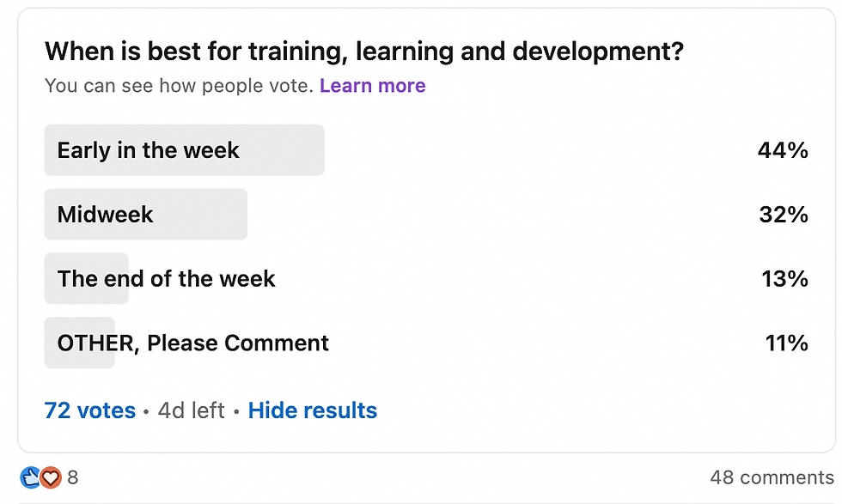
Task: Select The end of the week option
Action: pyautogui.click(x=166, y=279)
